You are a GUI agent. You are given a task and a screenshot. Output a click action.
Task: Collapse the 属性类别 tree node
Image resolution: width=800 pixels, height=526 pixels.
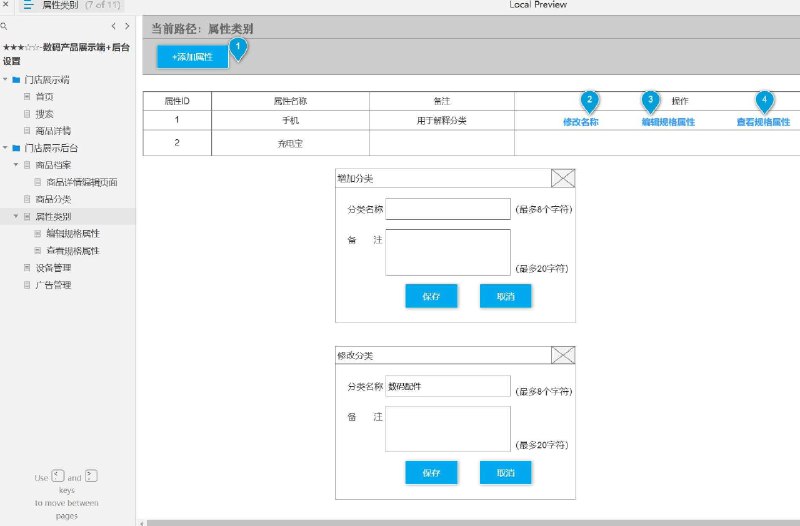(x=16, y=216)
